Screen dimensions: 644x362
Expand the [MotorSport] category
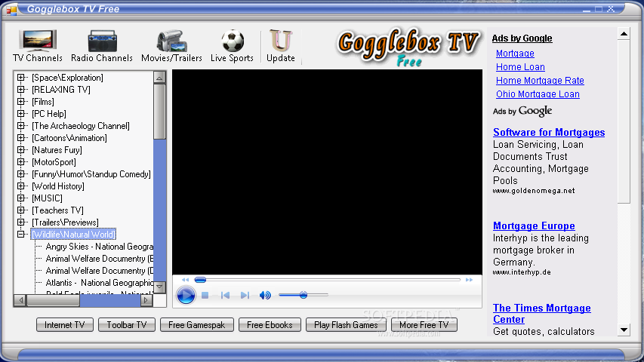tap(20, 161)
